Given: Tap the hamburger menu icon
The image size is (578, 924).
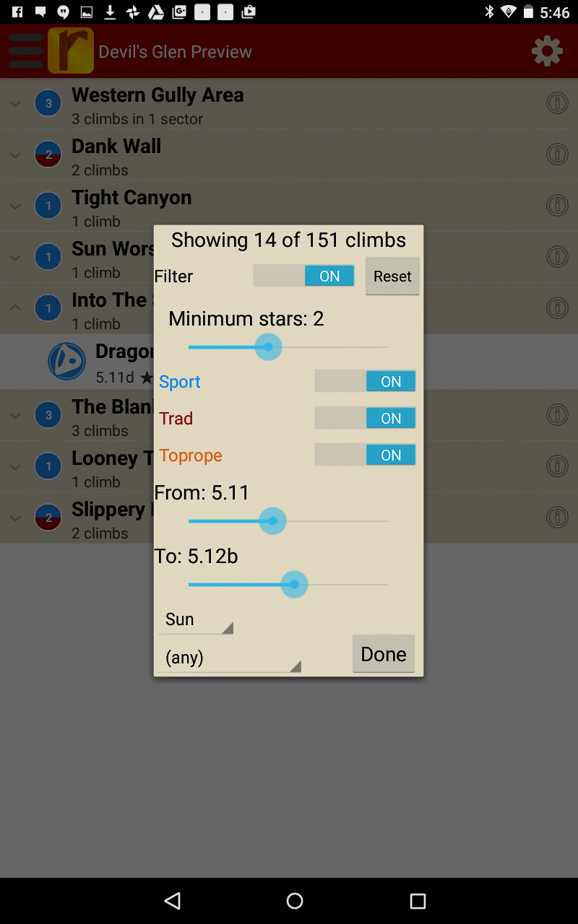Looking at the screenshot, I should (25, 51).
